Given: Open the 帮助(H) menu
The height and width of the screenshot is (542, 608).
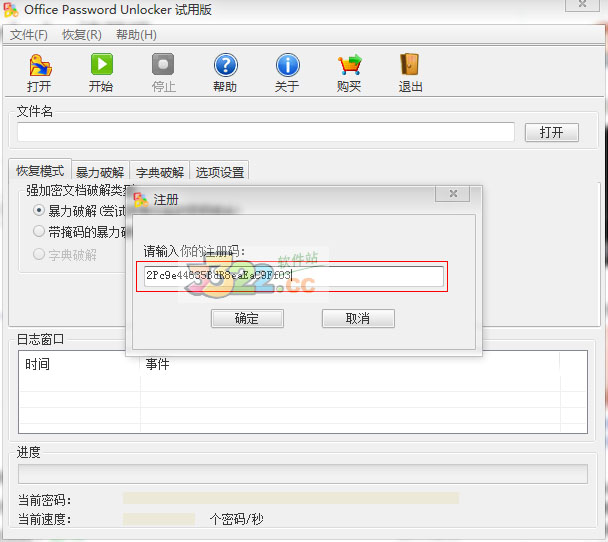Looking at the screenshot, I should (x=136, y=35).
